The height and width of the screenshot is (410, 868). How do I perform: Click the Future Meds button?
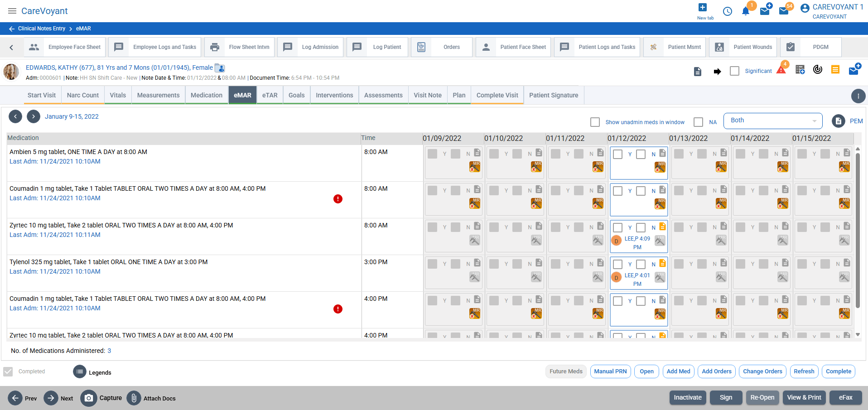click(566, 371)
